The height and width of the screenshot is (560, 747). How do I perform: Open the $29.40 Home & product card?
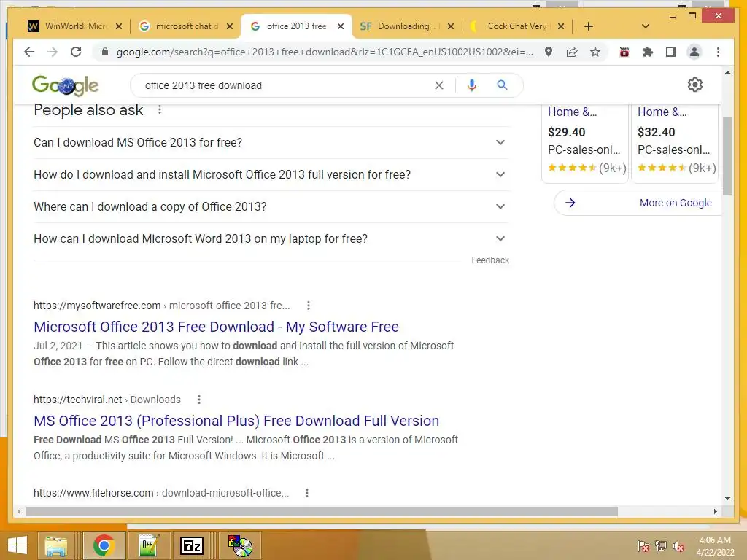585,142
